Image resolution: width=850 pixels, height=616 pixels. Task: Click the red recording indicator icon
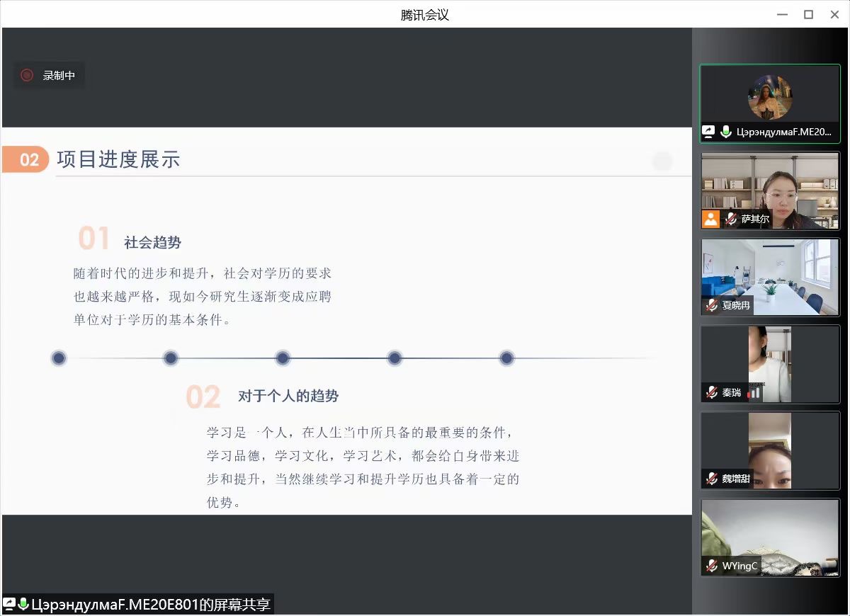tap(27, 75)
